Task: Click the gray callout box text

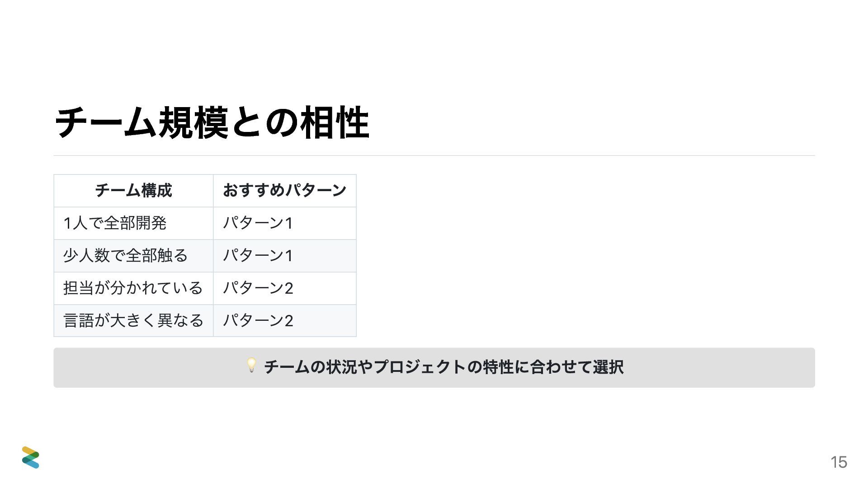Action: pos(443,367)
